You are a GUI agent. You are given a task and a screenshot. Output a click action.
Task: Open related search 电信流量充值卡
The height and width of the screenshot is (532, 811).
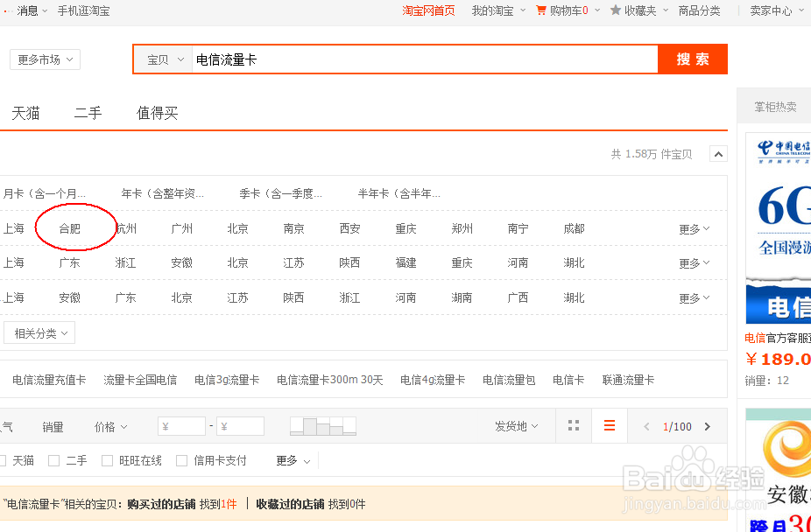(x=49, y=380)
